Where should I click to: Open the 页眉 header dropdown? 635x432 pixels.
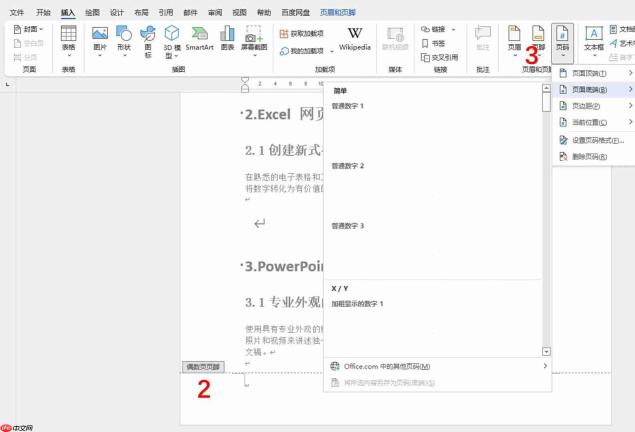514,40
